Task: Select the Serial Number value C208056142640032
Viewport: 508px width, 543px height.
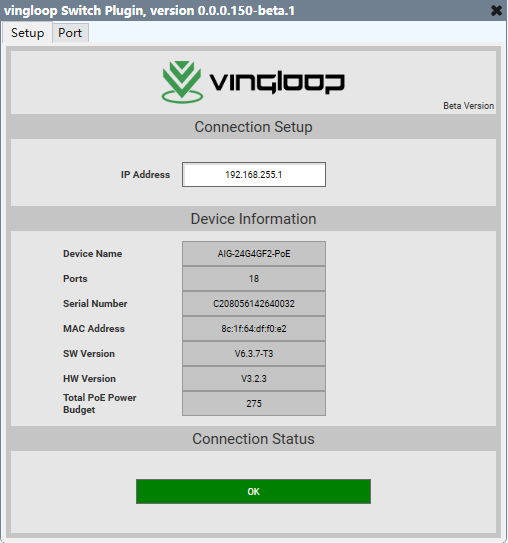Action: pyautogui.click(x=254, y=303)
